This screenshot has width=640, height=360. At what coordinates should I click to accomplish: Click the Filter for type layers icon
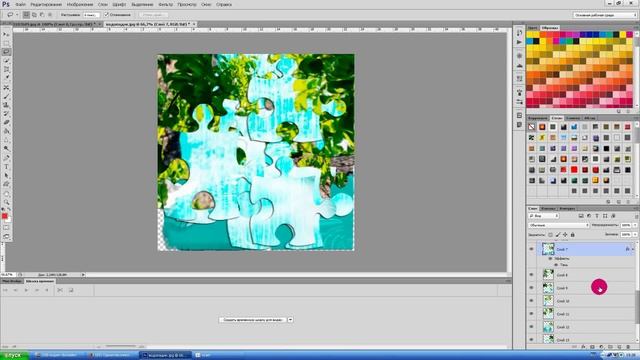pyautogui.click(x=597, y=216)
